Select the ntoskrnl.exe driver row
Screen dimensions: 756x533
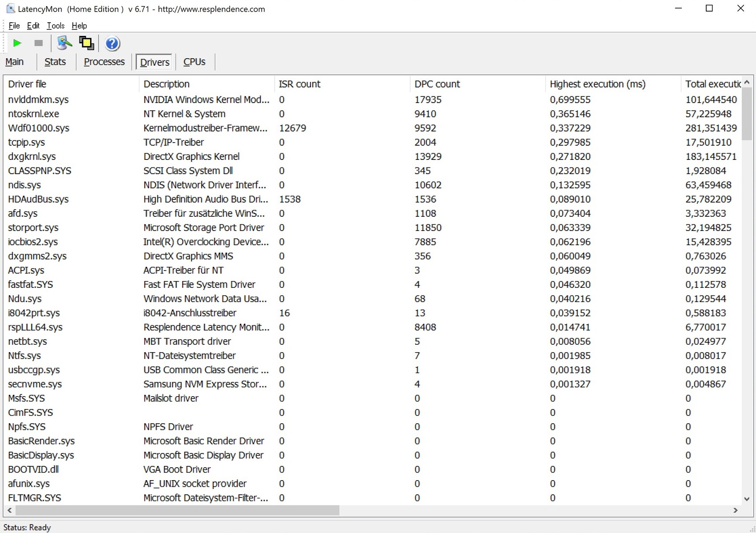tap(373, 114)
